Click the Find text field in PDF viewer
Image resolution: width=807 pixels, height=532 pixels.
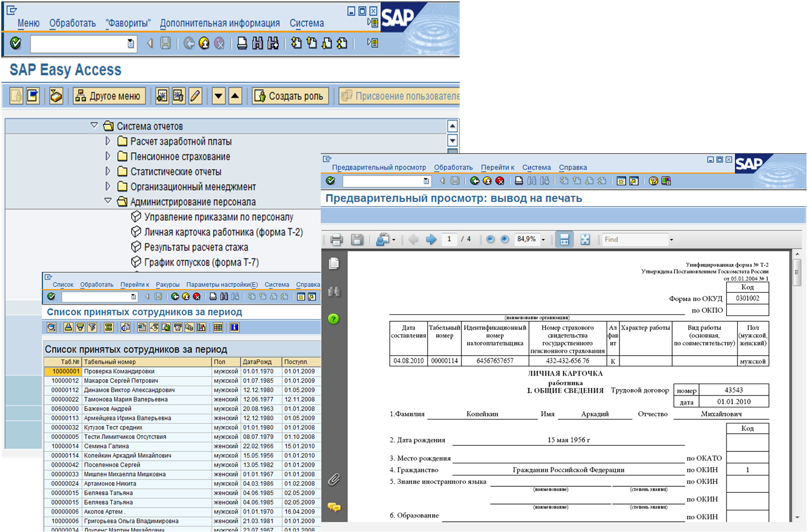[634, 240]
